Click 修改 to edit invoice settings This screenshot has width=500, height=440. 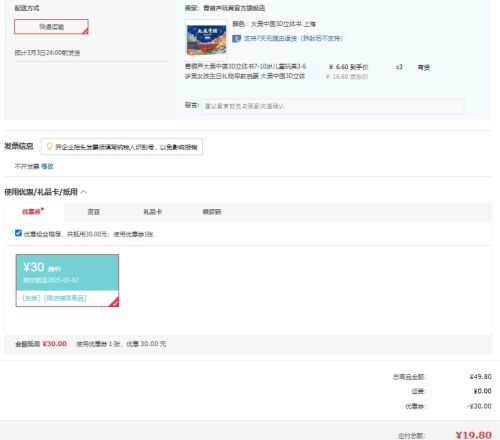[47, 166]
